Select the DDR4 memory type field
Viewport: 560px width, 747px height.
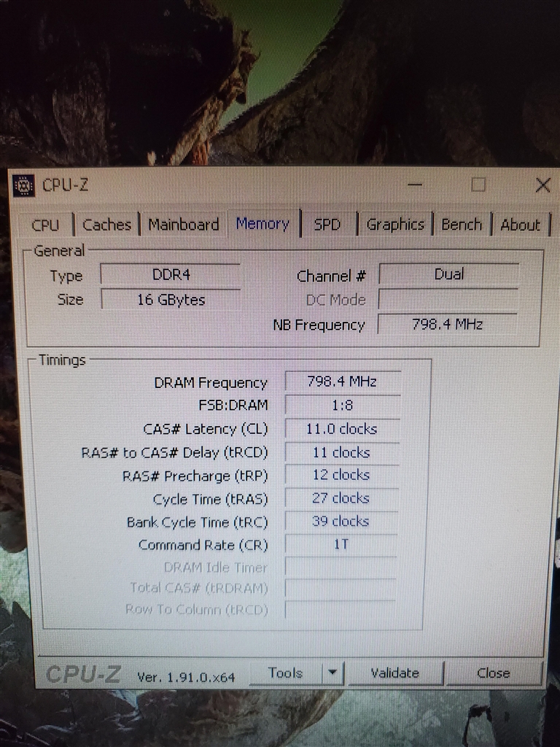171,275
